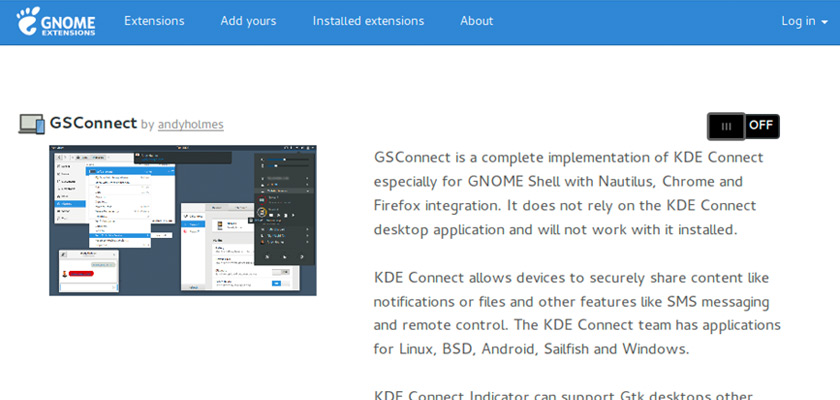
Task: Open Installed extensions page
Action: click(x=368, y=21)
